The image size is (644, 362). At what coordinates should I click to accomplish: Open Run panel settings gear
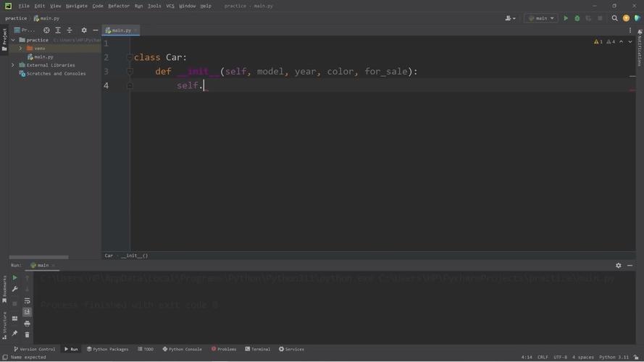(618, 266)
